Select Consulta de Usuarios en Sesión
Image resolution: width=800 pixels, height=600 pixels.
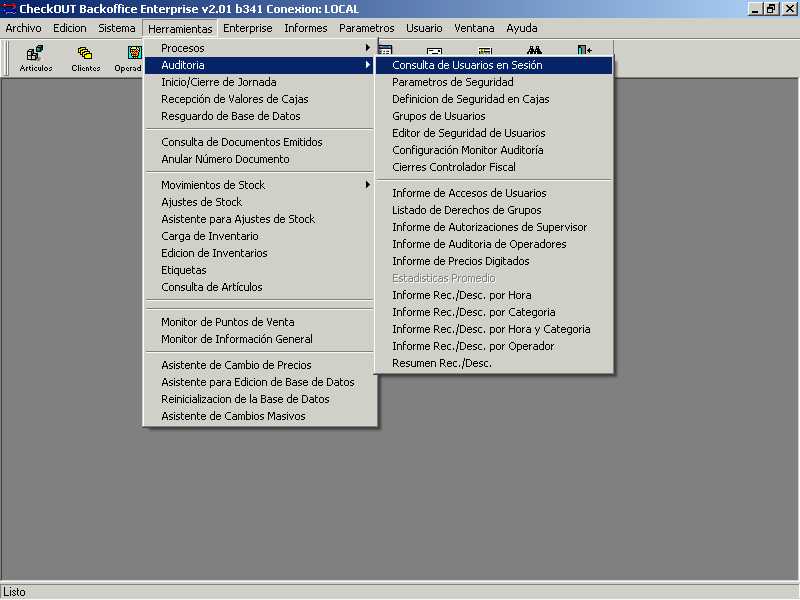[494, 65]
